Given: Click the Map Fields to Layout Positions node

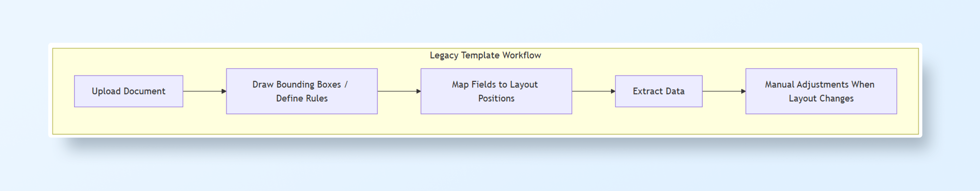Looking at the screenshot, I should click(x=496, y=91).
